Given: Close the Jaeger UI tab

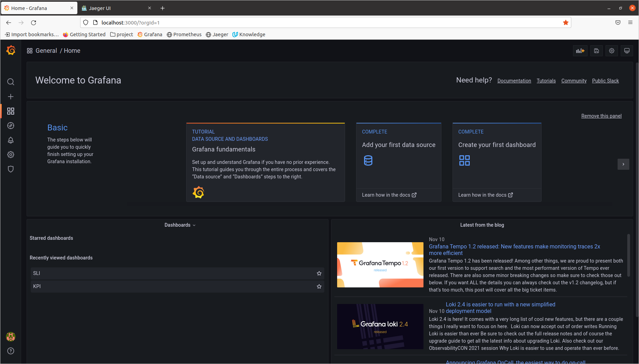Looking at the screenshot, I should (150, 8).
